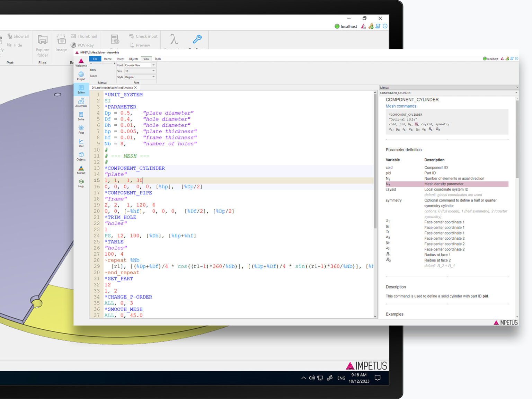Open the Help section in the sidebar
532x399 pixels.
pos(81,183)
